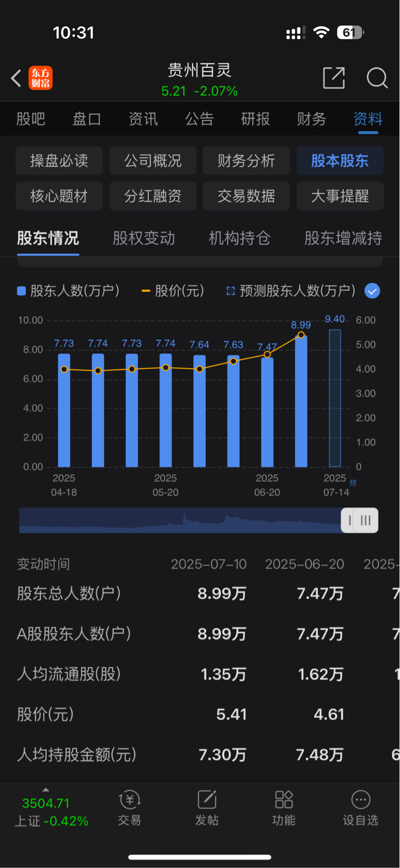Tap the A股股东人数(户) row label

point(74,634)
